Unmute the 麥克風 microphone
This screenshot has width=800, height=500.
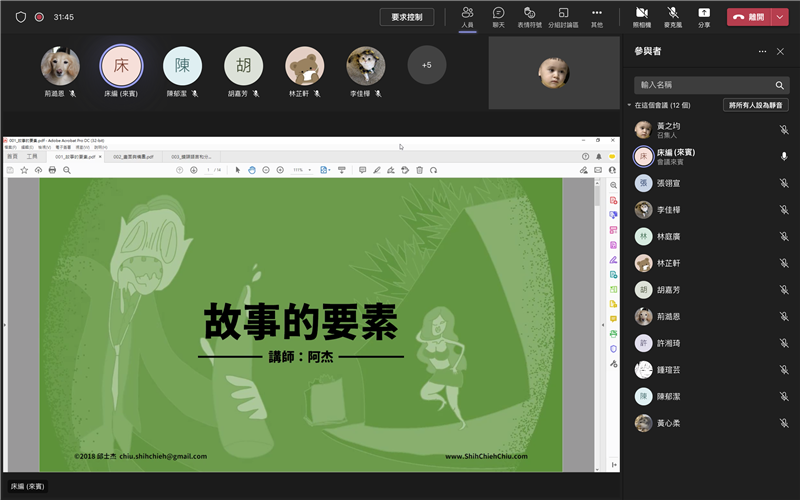(x=672, y=16)
